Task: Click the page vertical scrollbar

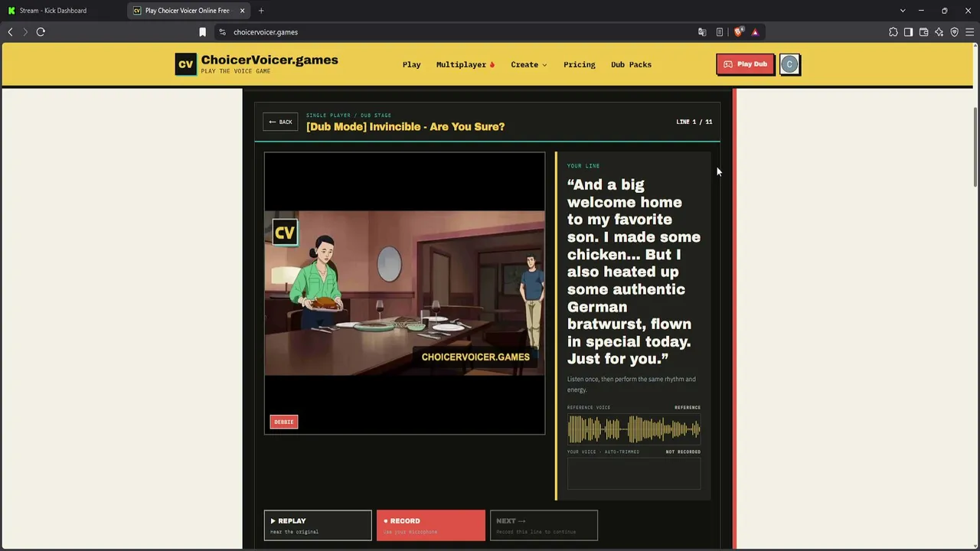Action: (975, 145)
